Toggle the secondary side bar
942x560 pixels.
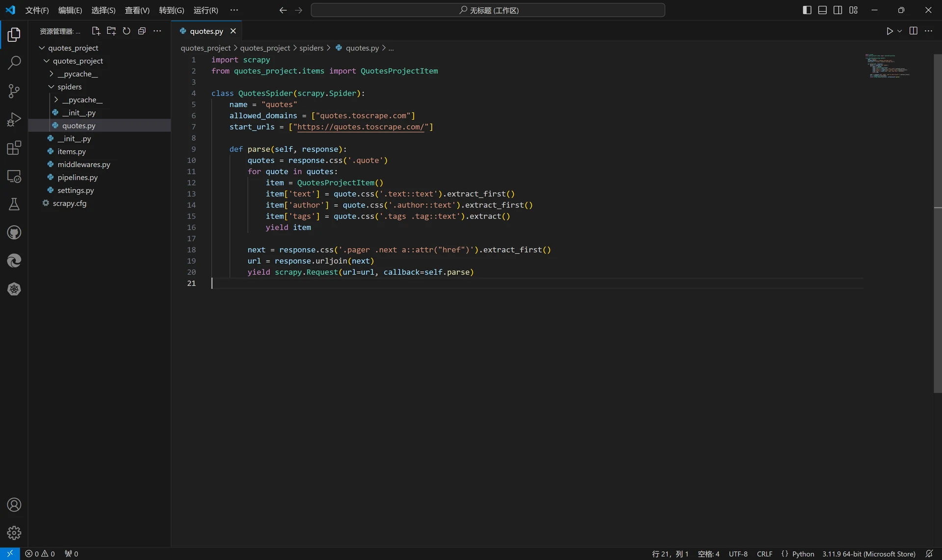838,10
